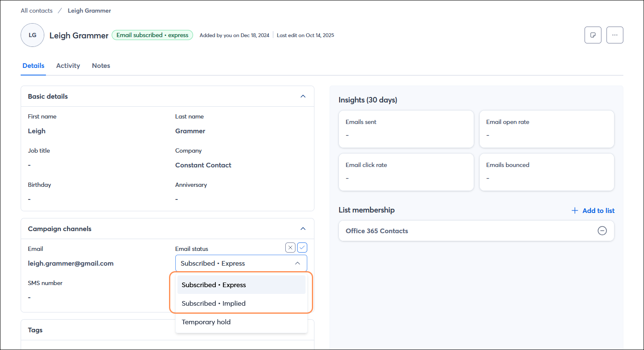
Task: Click the Email subscribed express status badge
Action: (x=152, y=35)
